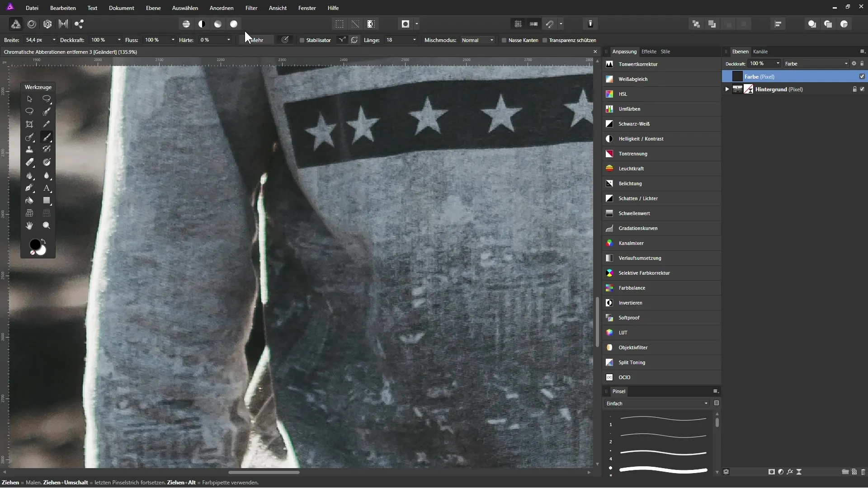The image size is (868, 488).
Task: Click the Mehr button
Action: [x=257, y=40]
